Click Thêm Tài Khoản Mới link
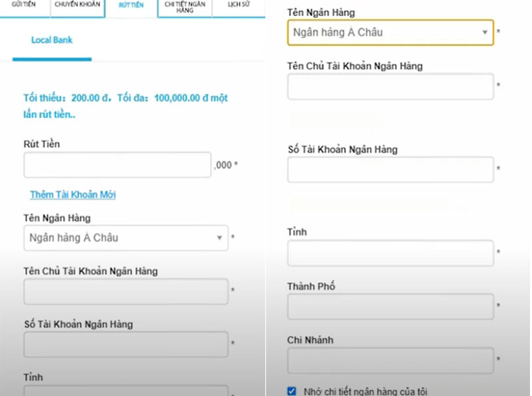Image resolution: width=532 pixels, height=396 pixels. coord(72,194)
